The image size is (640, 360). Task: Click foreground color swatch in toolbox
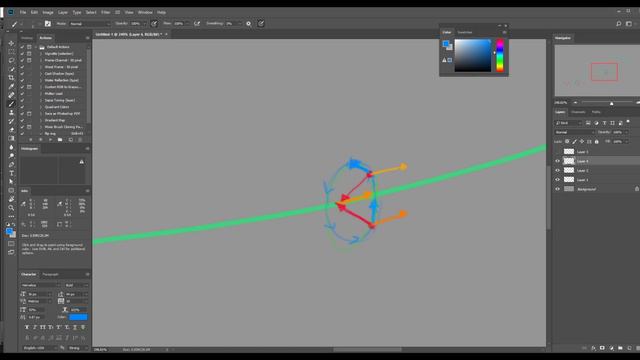click(9, 231)
